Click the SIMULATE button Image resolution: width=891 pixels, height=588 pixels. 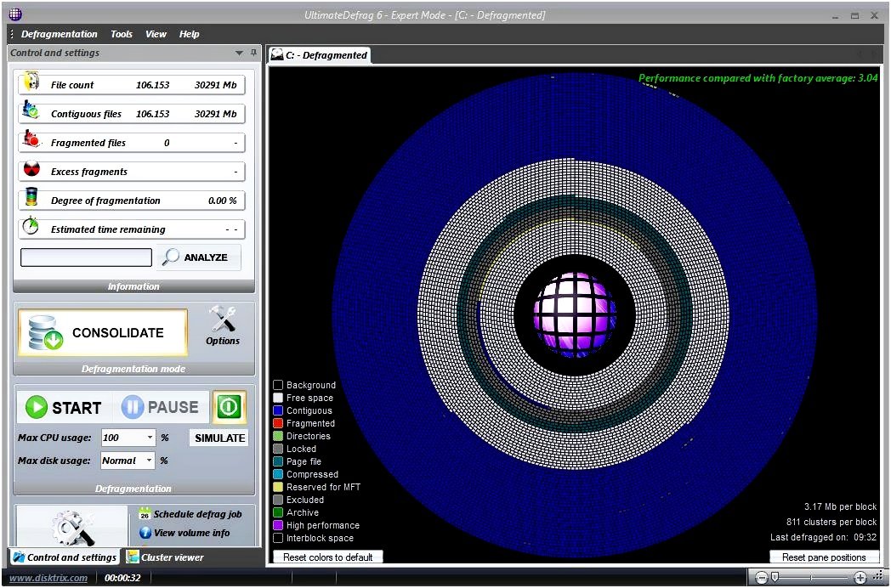[x=219, y=438]
